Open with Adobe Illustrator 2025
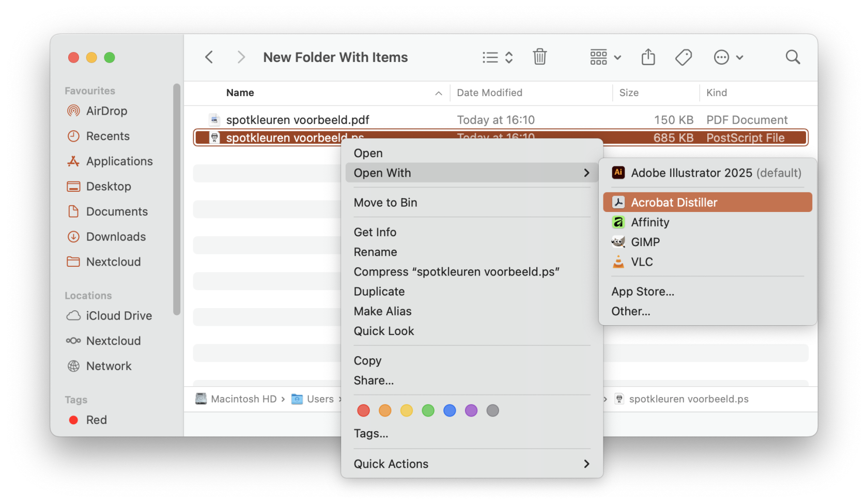The image size is (868, 503). click(x=707, y=173)
